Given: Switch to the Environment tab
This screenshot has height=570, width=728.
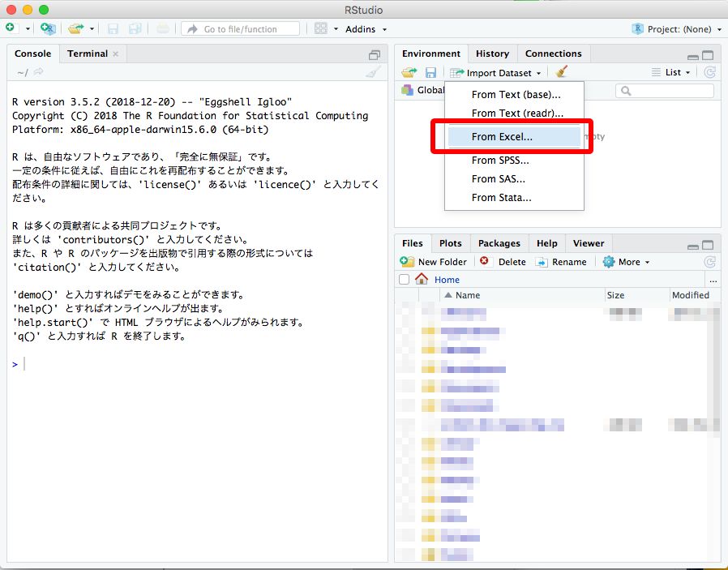Looking at the screenshot, I should (430, 54).
